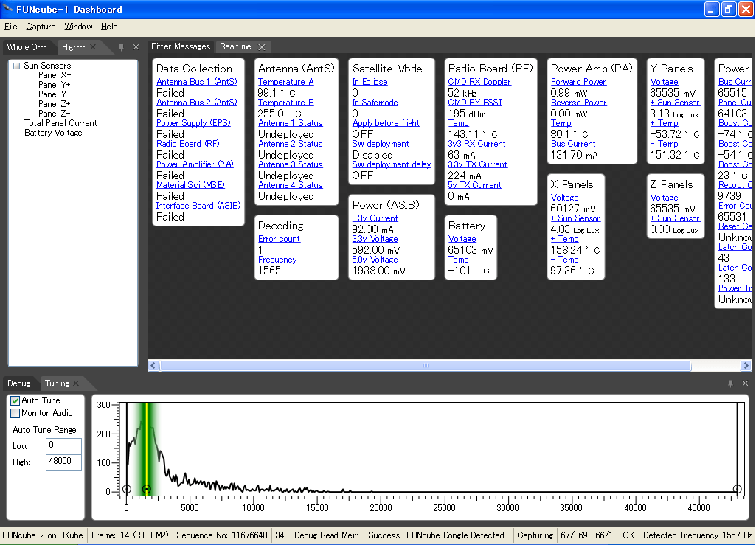This screenshot has width=756, height=545.
Task: Select Panel X+ in the tree
Action: [x=55, y=75]
